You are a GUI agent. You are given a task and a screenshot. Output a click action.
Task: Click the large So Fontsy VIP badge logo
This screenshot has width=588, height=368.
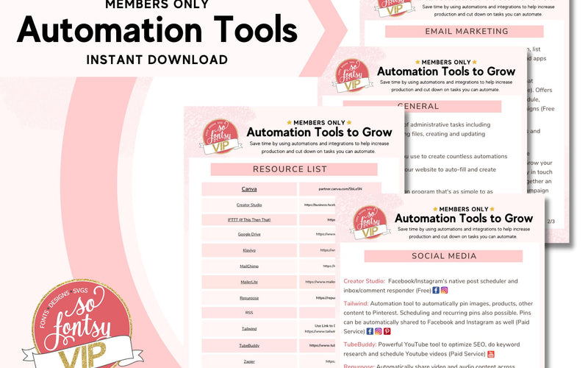pyautogui.click(x=83, y=325)
